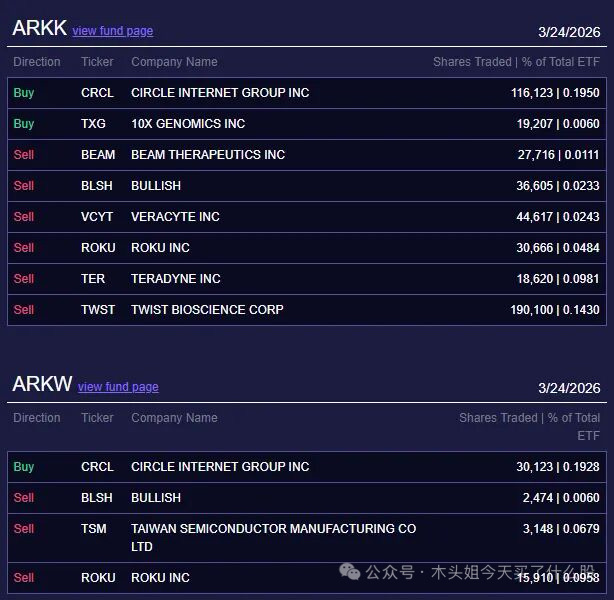Viewport: 614px width, 600px height.
Task: Click the ARKW fund heading
Action: coord(42,384)
